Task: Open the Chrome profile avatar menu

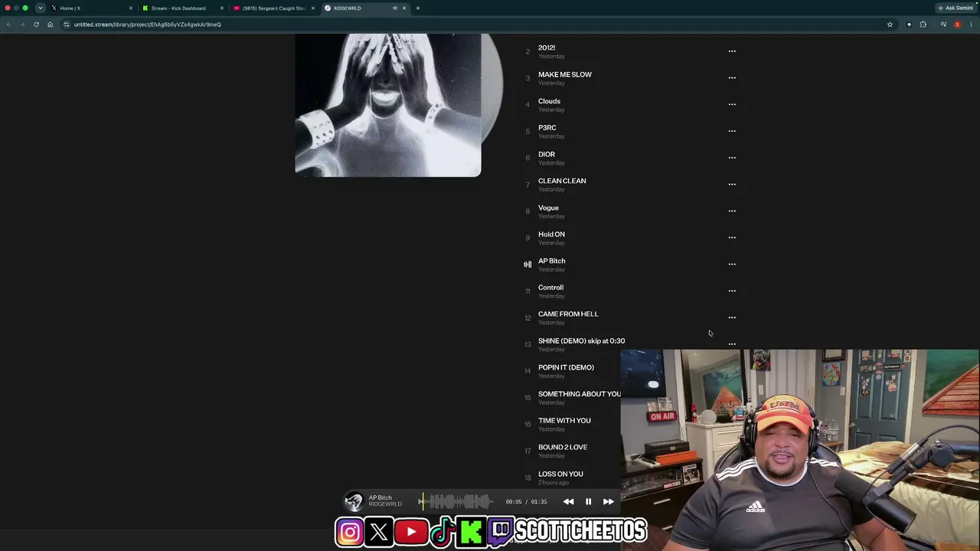Action: tap(957, 24)
